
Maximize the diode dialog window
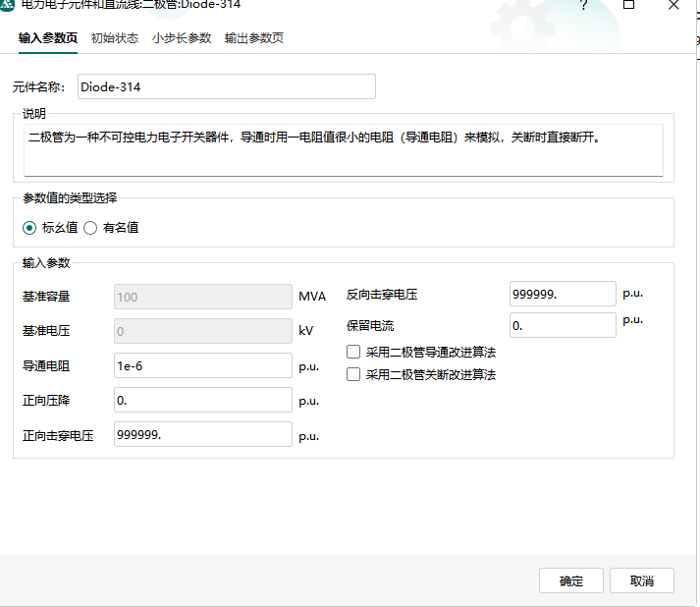click(629, 5)
